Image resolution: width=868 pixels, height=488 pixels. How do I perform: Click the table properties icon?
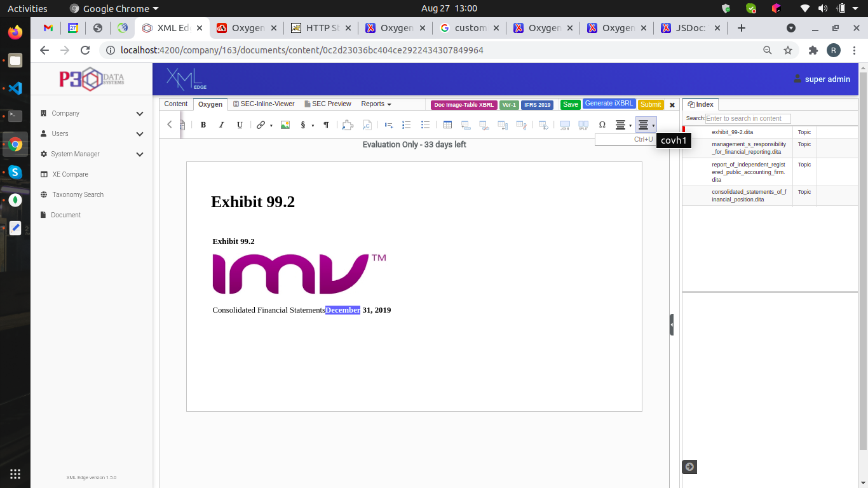click(543, 125)
